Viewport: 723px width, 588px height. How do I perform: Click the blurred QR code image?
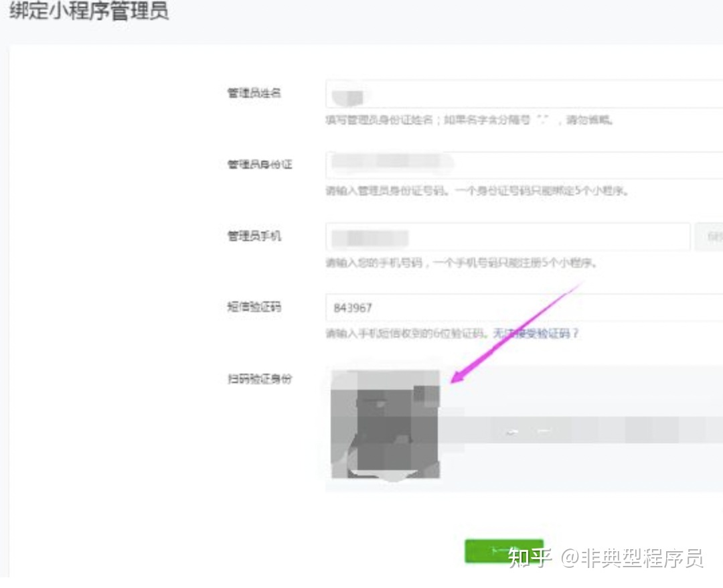pyautogui.click(x=386, y=423)
